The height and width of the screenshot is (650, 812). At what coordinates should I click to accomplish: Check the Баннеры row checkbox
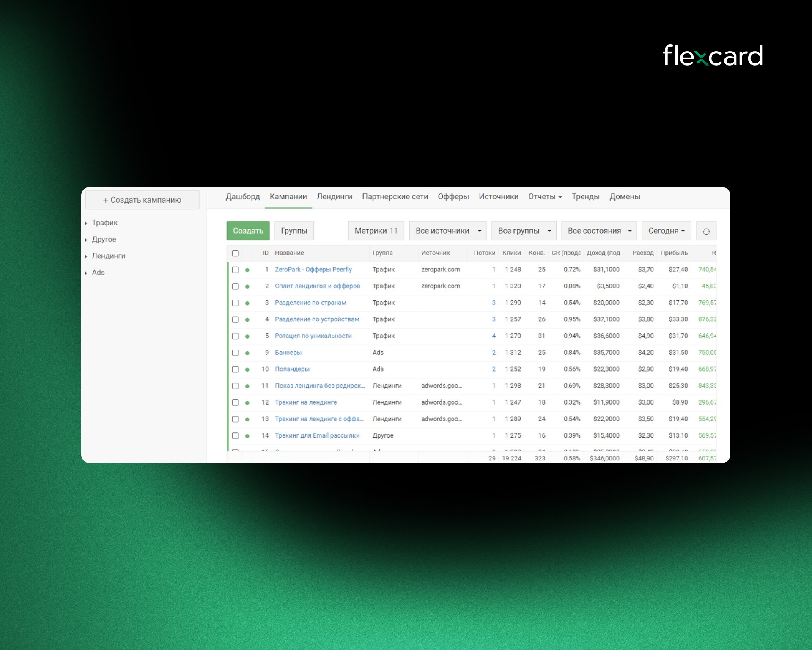pos(235,353)
